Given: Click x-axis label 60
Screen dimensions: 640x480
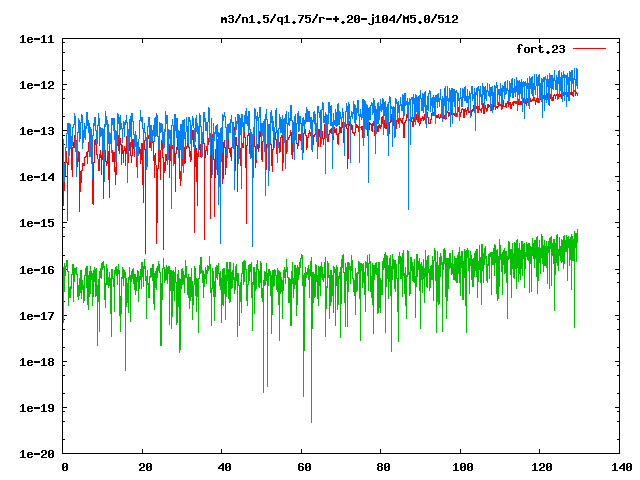Looking at the screenshot, I should (304, 467).
